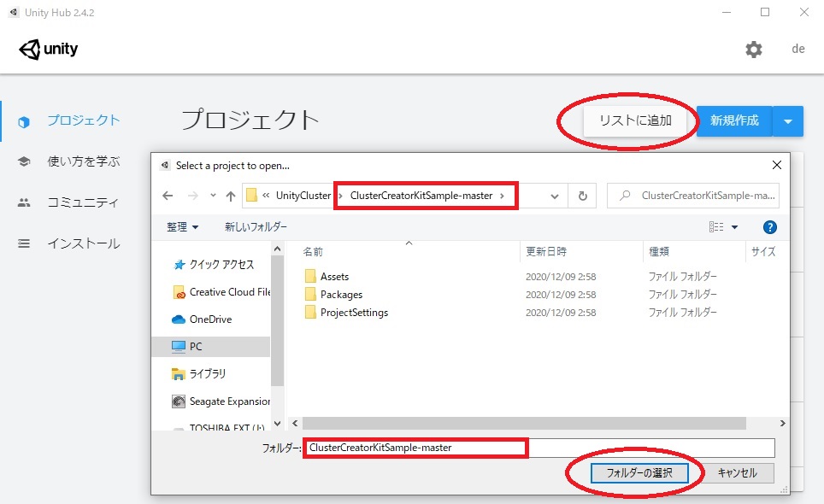Open the 整理 menu

point(182,227)
